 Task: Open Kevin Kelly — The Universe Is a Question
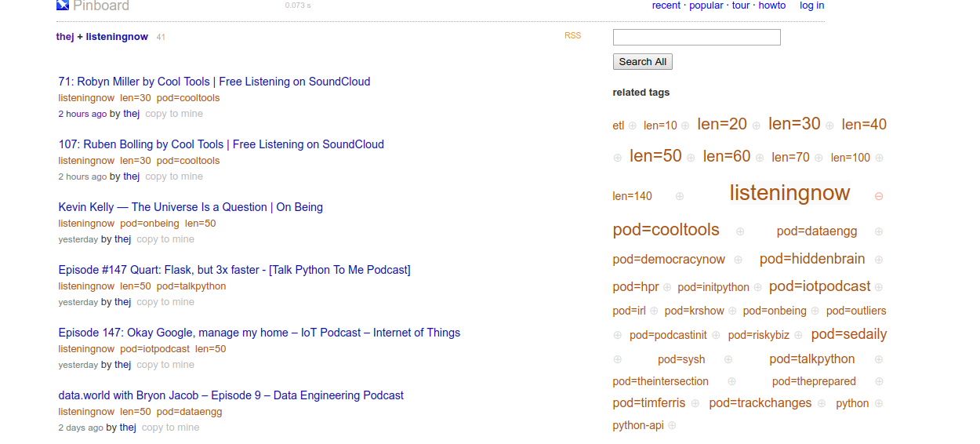coord(191,207)
